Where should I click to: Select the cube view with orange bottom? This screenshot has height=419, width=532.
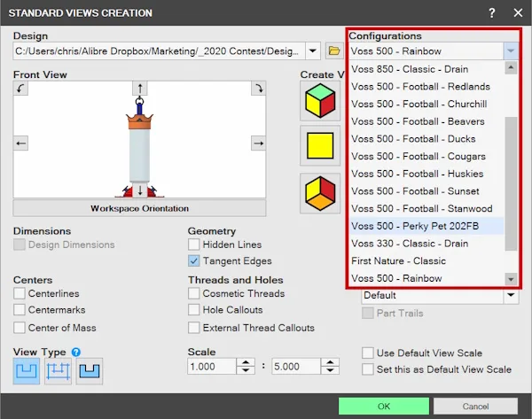pyautogui.click(x=320, y=193)
